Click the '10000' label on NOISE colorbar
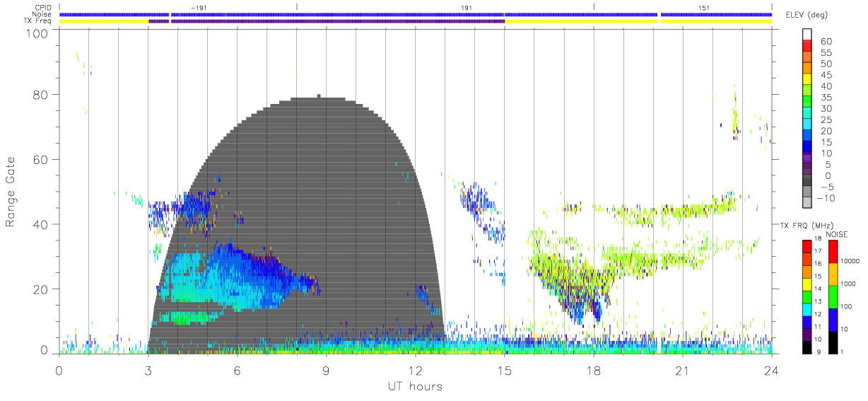Screen dimensions: 868x401 coord(850,261)
